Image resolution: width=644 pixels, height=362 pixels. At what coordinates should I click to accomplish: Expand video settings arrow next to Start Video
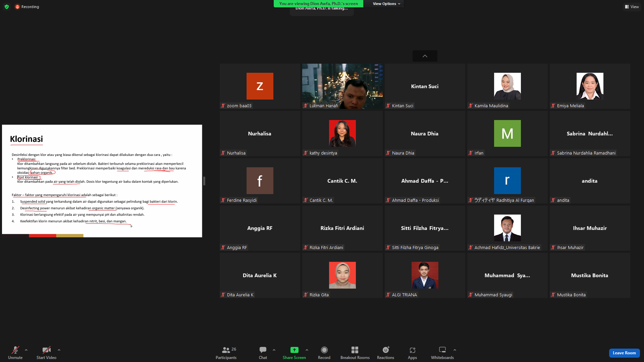[x=59, y=350]
